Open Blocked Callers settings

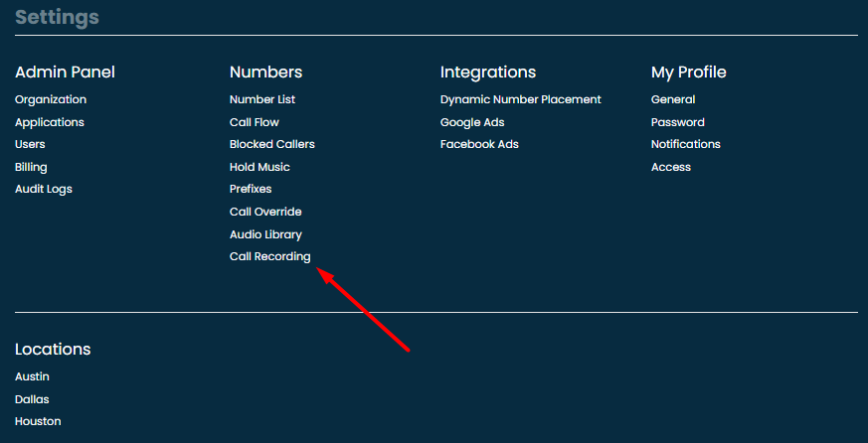pos(272,144)
